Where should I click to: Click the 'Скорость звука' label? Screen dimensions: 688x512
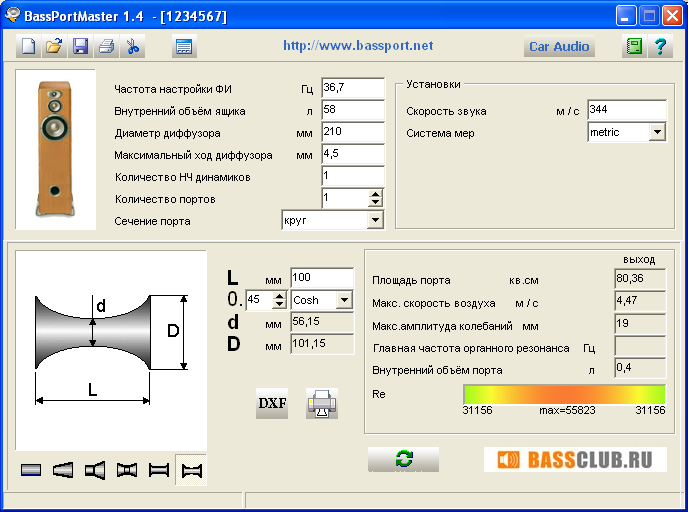pyautogui.click(x=446, y=111)
